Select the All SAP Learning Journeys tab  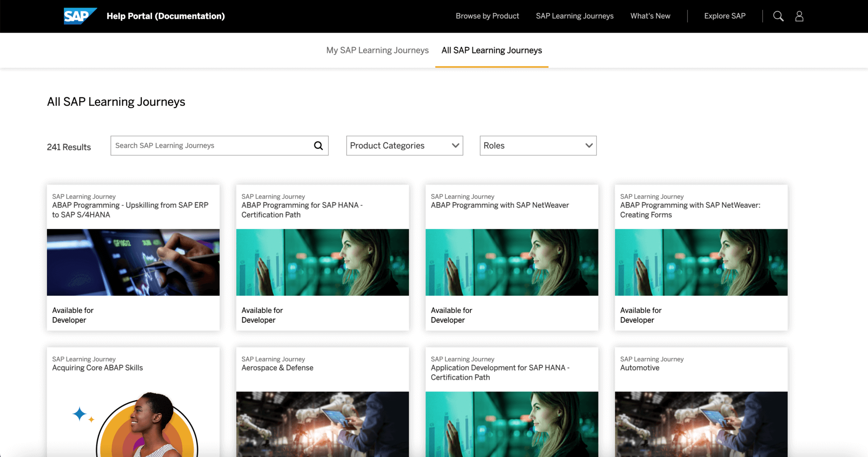pyautogui.click(x=491, y=50)
